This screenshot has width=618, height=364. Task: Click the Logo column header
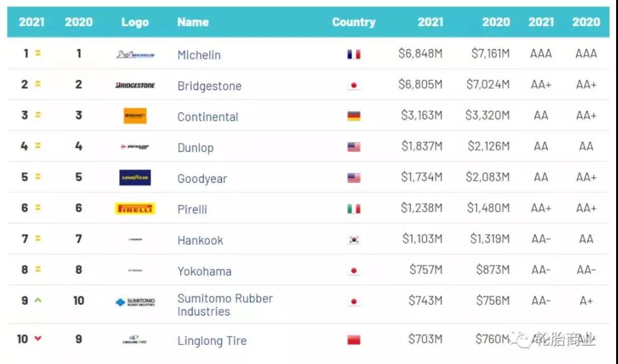tap(135, 22)
